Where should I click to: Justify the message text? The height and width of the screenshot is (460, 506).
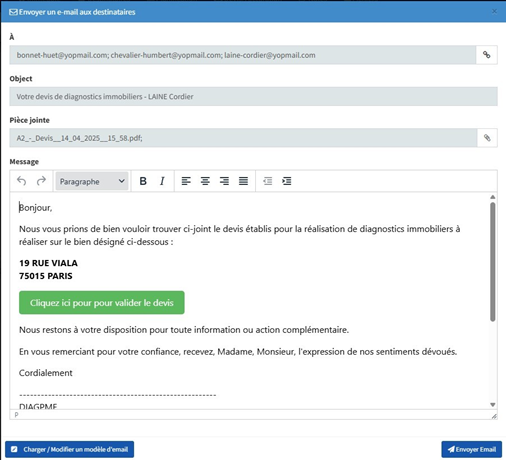tap(243, 181)
